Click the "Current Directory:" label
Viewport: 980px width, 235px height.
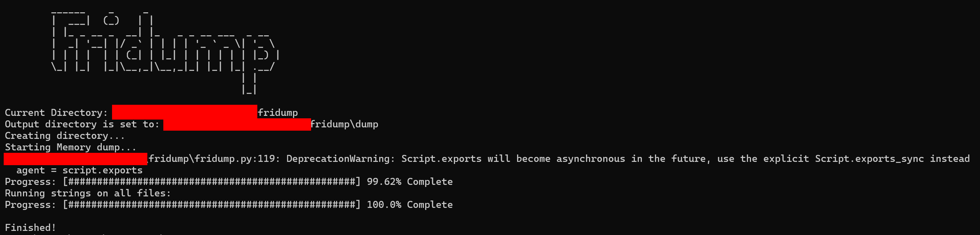56,113
